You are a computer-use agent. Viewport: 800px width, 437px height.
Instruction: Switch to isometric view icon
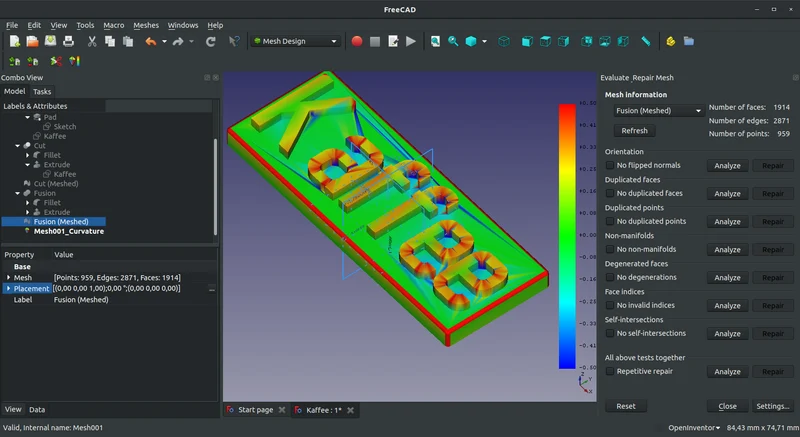click(504, 41)
